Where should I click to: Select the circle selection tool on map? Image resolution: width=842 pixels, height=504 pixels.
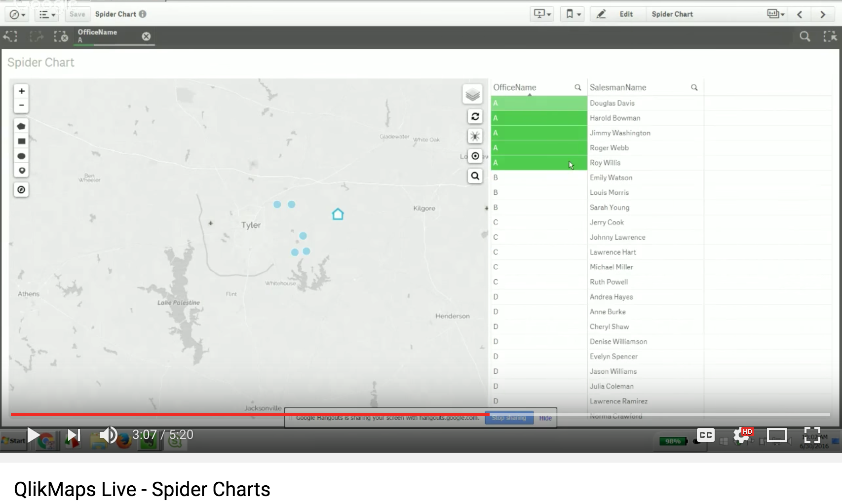pyautogui.click(x=21, y=156)
